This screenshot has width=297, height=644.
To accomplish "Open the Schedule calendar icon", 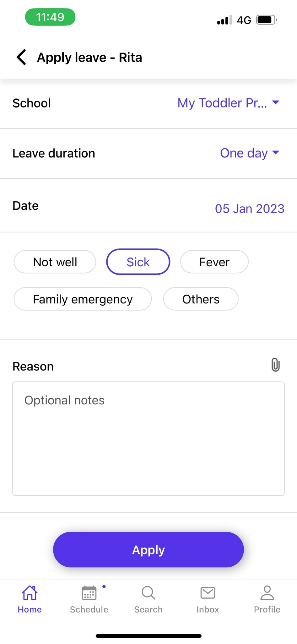I will point(89,593).
